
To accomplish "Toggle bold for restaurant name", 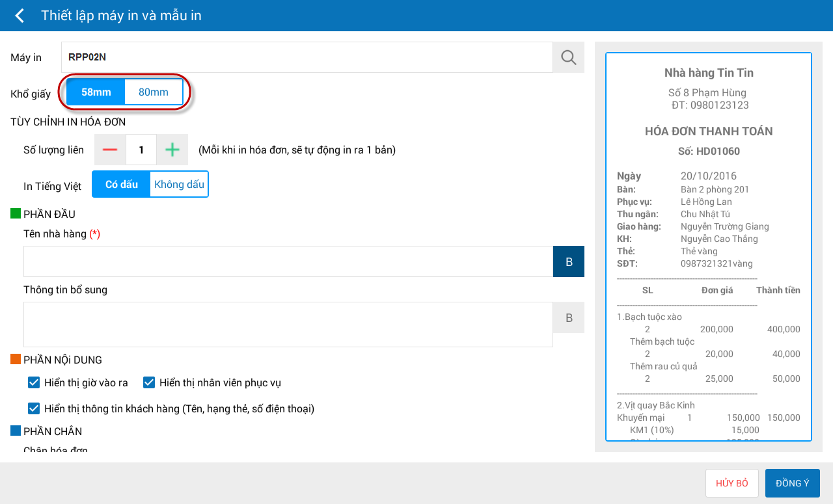I will click(569, 261).
